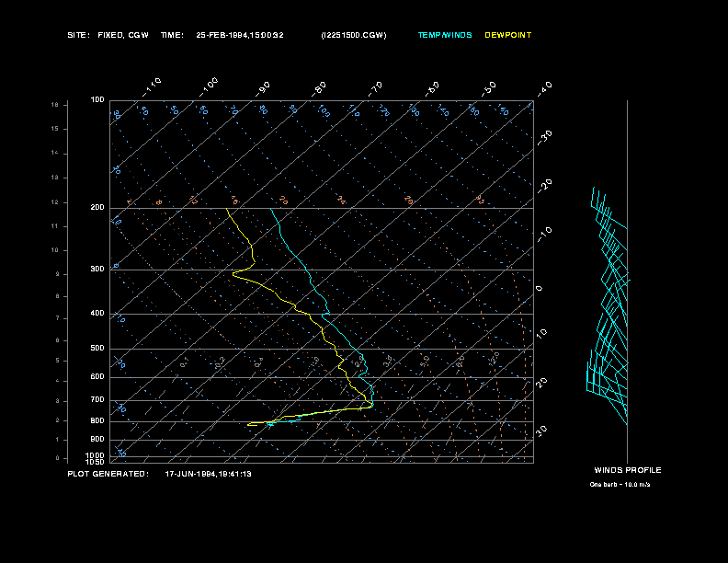
Task: Click the -110 isotherm label at top
Action: pyautogui.click(x=152, y=87)
